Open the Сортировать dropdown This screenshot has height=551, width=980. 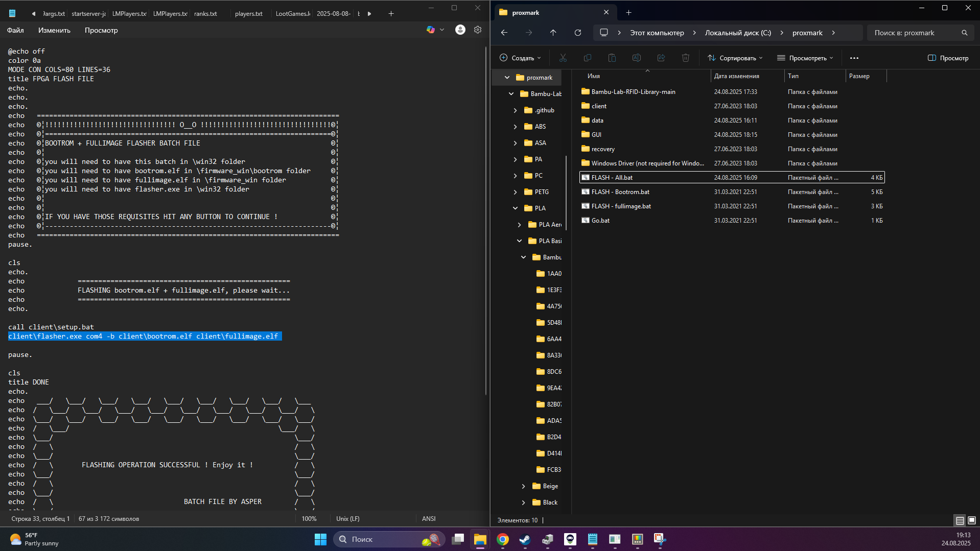tap(735, 58)
